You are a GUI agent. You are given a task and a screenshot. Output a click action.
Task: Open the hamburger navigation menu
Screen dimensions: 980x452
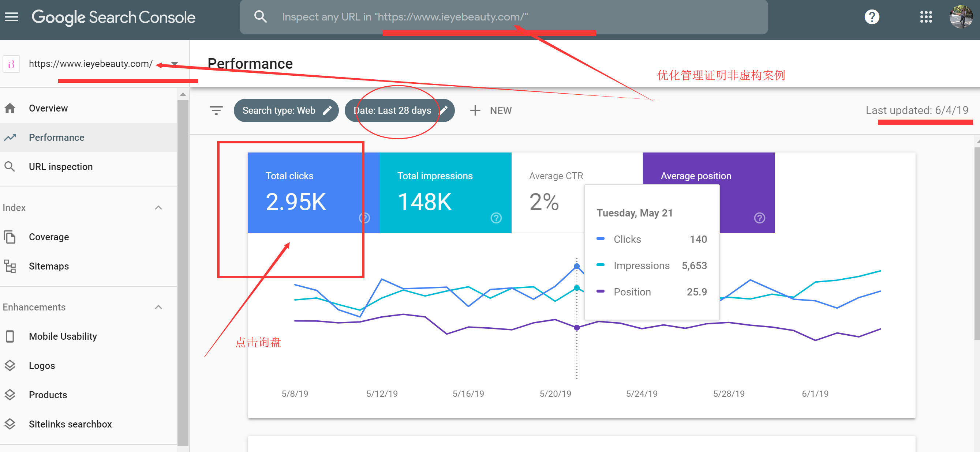coord(11,17)
